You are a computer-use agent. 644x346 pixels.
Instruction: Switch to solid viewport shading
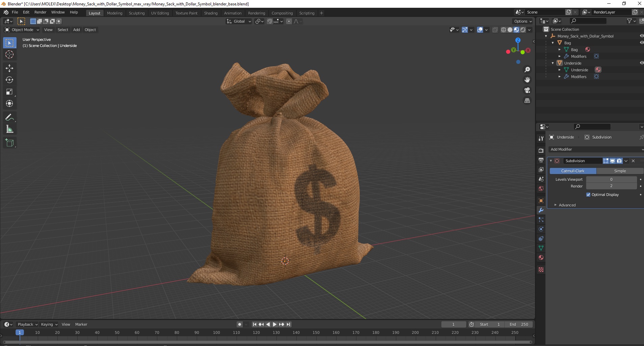coord(510,30)
